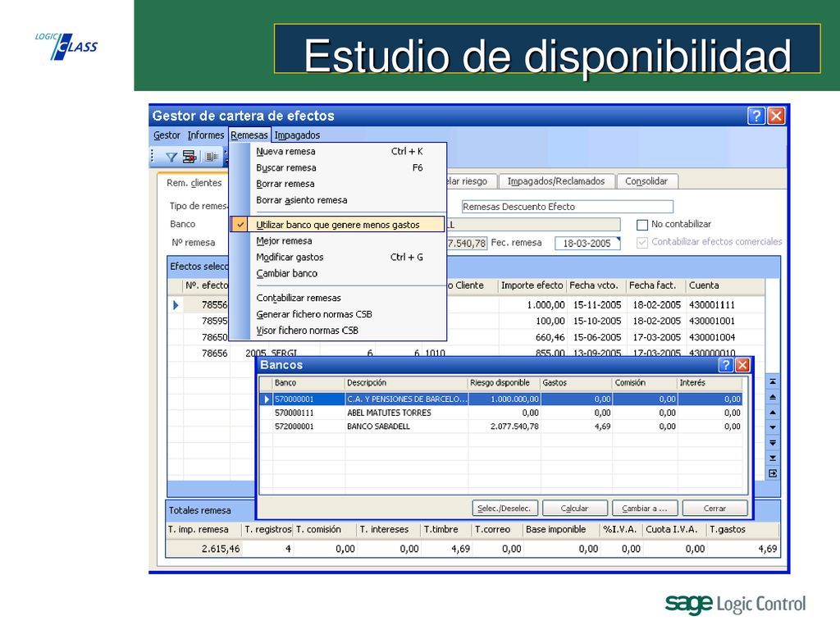
Task: Select C.A. Y PENSIONES DE BARCELO... row
Action: point(501,399)
